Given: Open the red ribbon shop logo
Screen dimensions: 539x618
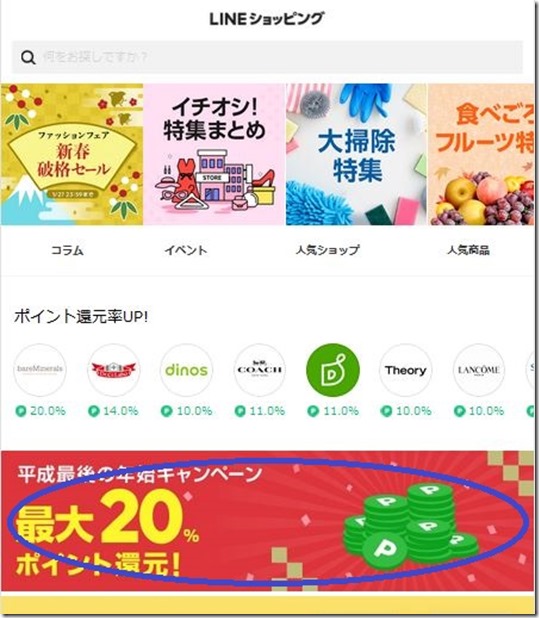Looking at the screenshot, I should 113,370.
